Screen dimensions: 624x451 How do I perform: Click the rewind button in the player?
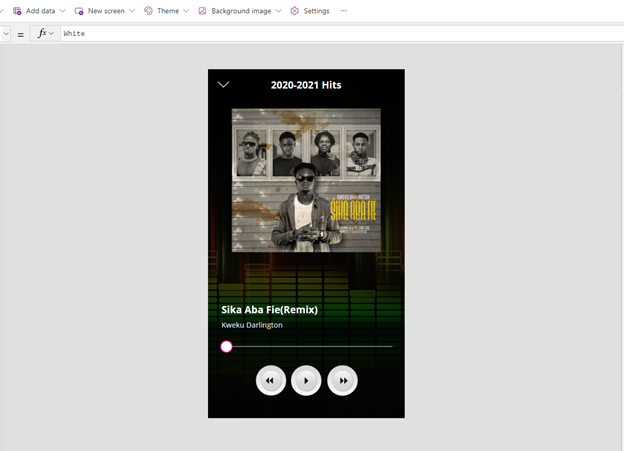[271, 381]
